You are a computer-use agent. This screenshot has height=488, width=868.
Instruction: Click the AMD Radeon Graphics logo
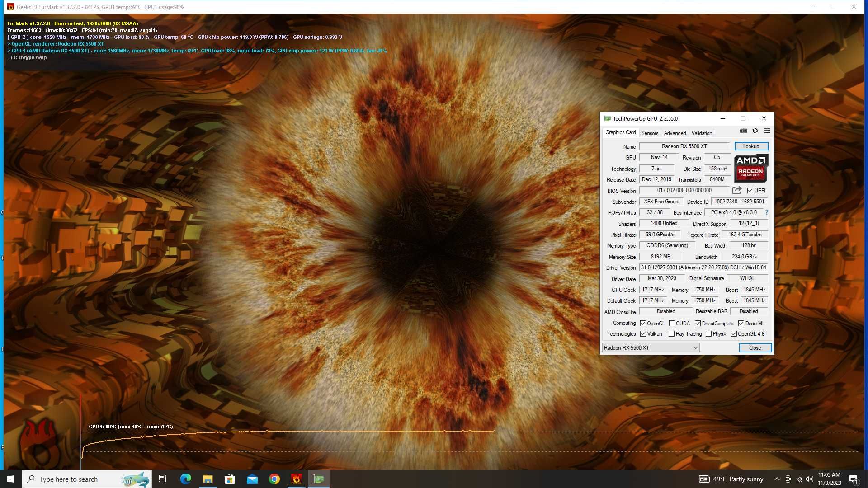click(751, 168)
